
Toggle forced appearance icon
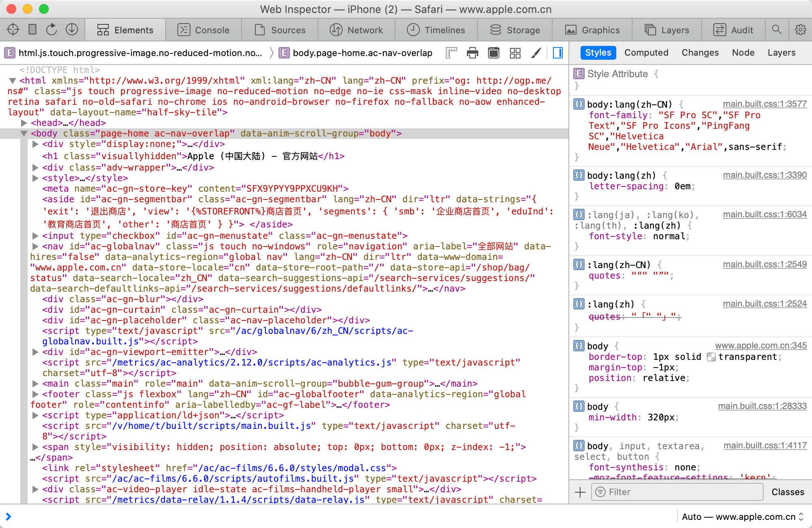(494, 53)
